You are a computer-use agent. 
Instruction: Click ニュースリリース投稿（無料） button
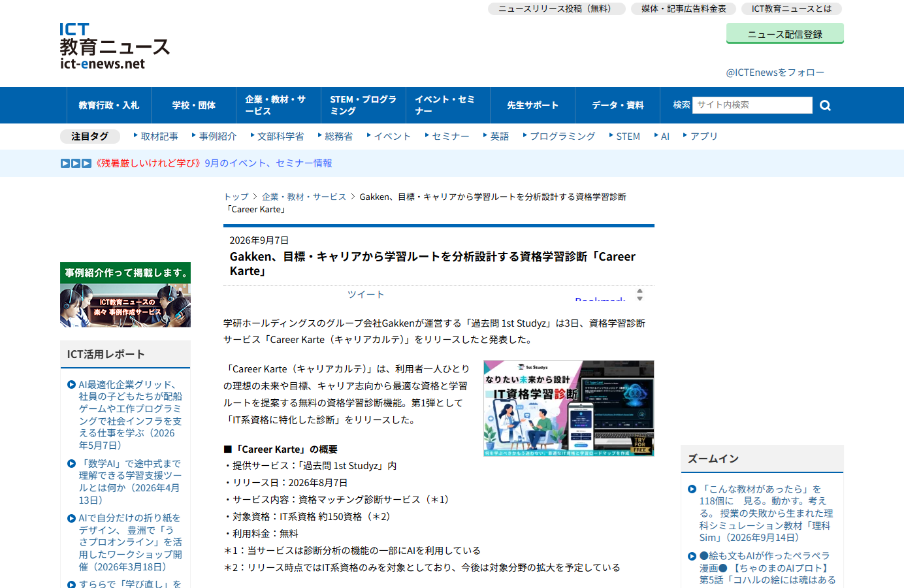(557, 8)
